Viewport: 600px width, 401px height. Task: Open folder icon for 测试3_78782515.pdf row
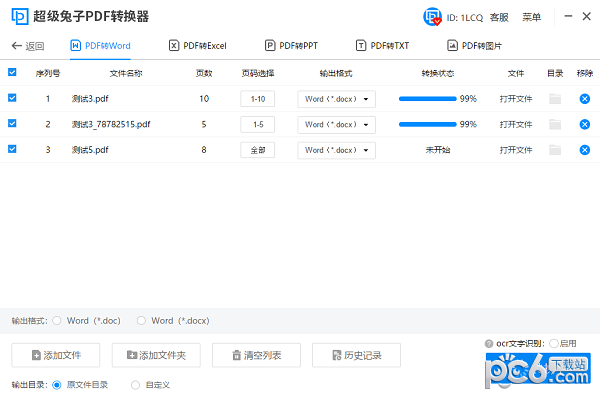pyautogui.click(x=555, y=124)
